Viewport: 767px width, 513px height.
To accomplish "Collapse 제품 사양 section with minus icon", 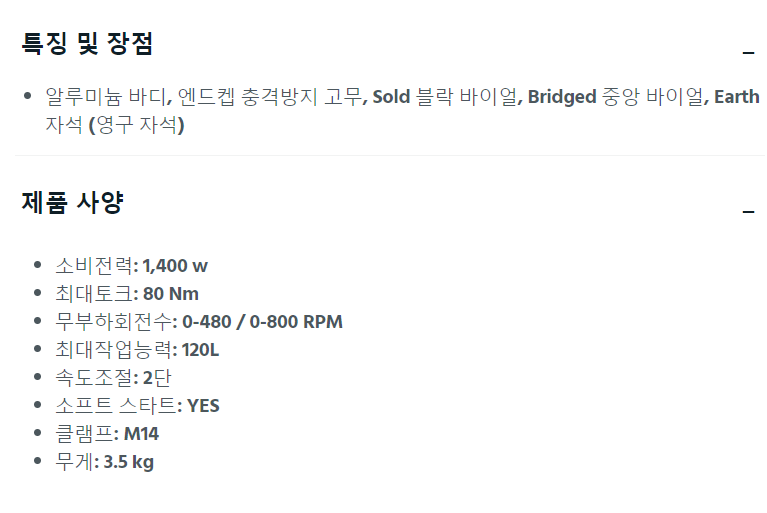I will [748, 212].
